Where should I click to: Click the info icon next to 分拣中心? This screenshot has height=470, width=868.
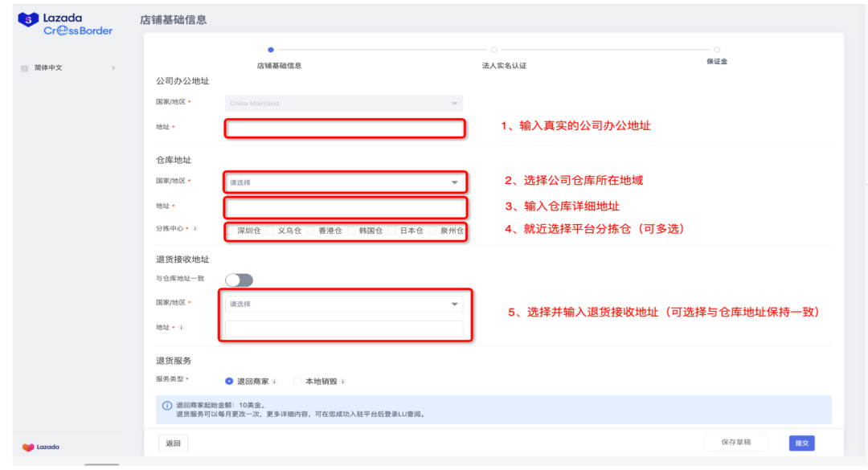coord(195,228)
